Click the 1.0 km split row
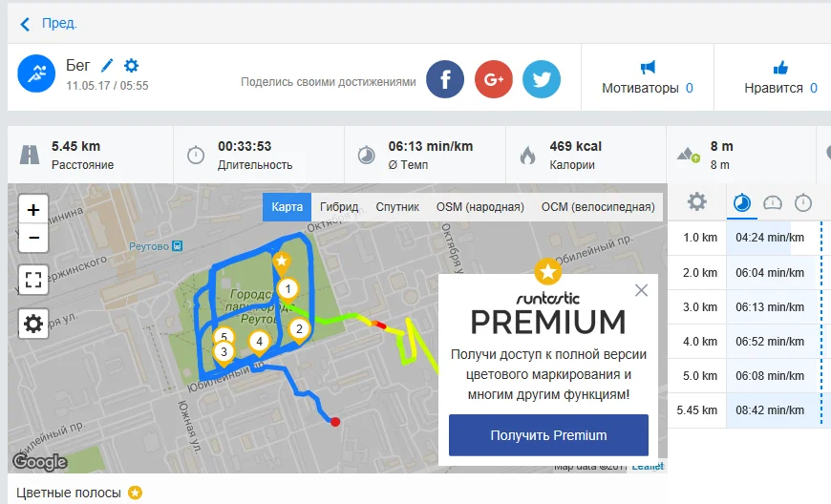Viewport: 831px width, 504px height. (750, 238)
